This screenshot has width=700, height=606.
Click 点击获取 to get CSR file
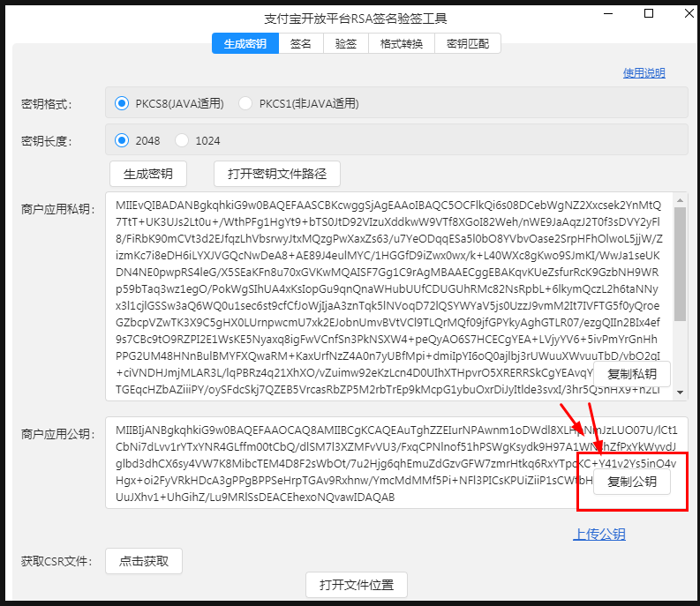click(144, 561)
